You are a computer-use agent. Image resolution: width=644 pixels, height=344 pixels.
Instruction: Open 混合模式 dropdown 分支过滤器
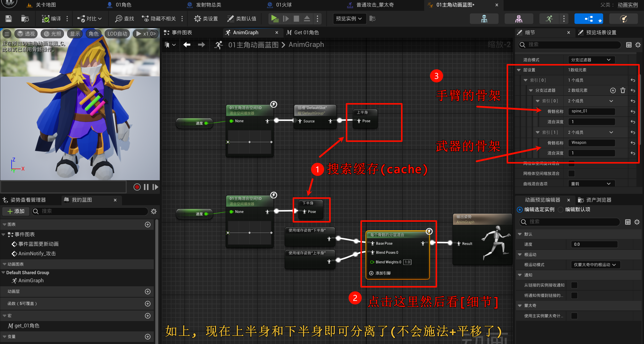click(x=591, y=60)
